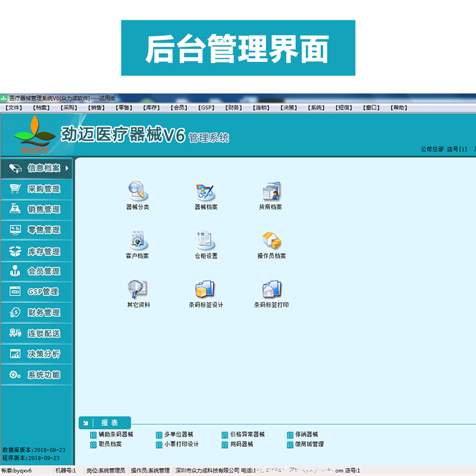This screenshot has height=476, width=476.
Task: Select 零售管理 in the sidebar
Action: [x=36, y=230]
